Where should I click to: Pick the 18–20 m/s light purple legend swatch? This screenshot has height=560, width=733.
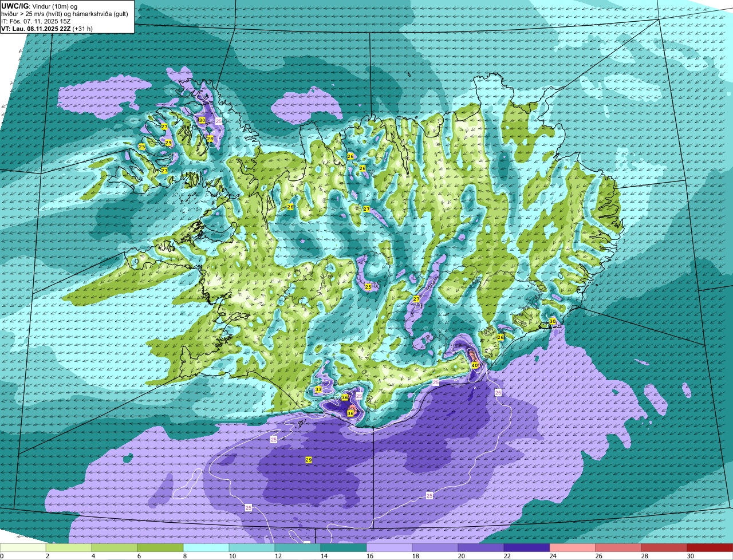pyautogui.click(x=435, y=547)
